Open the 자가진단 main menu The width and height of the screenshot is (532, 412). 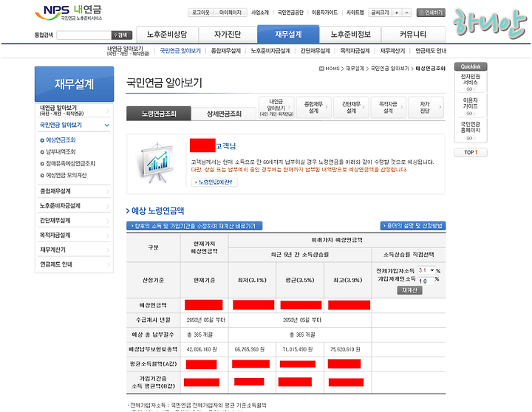click(228, 34)
